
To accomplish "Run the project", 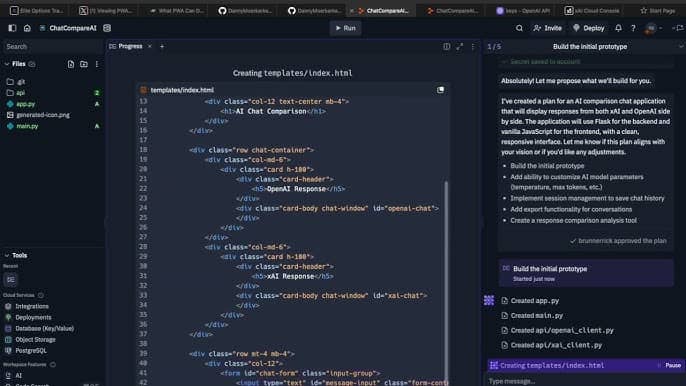I will (346, 28).
